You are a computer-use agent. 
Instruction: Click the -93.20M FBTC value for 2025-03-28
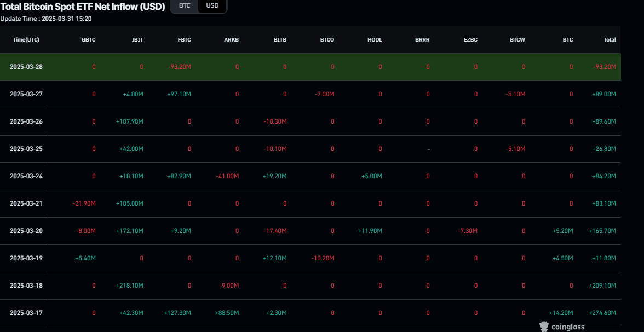click(x=180, y=67)
